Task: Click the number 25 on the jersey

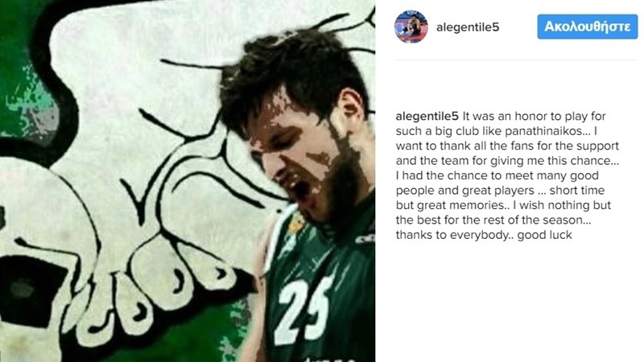Action: [303, 310]
